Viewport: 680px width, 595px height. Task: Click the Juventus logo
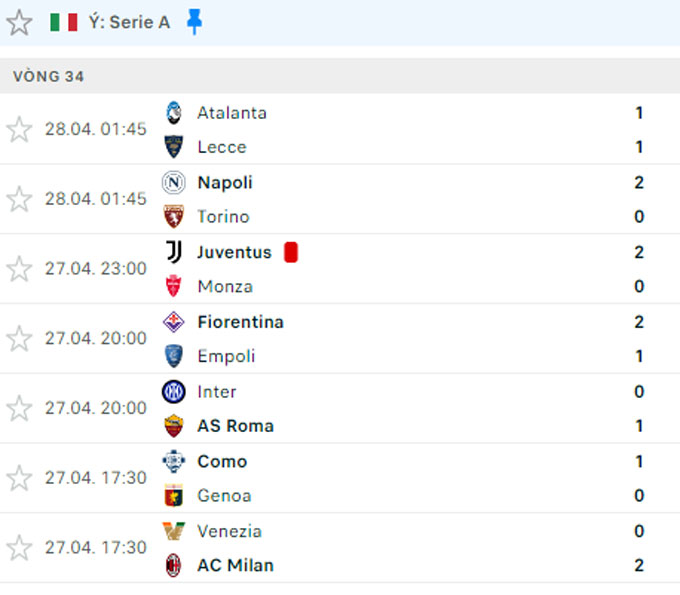[173, 252]
